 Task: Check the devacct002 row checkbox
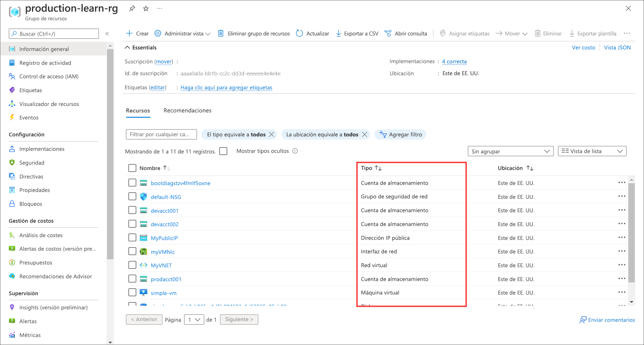click(132, 224)
